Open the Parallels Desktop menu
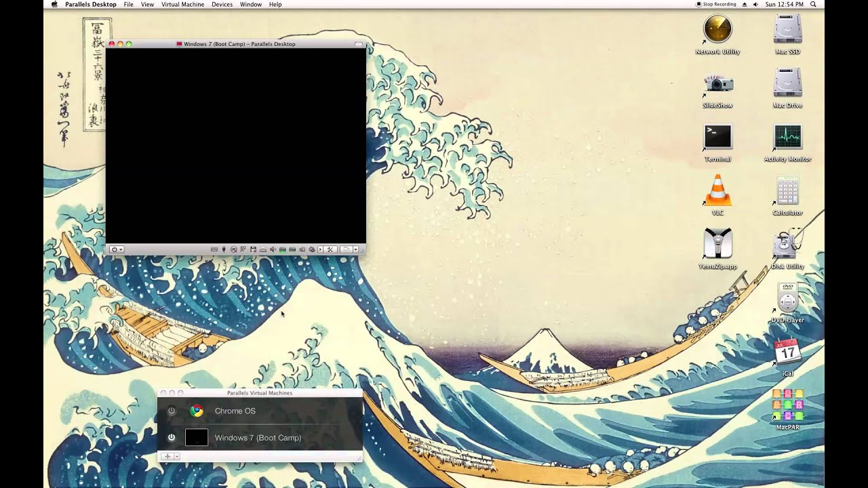 (91, 4)
